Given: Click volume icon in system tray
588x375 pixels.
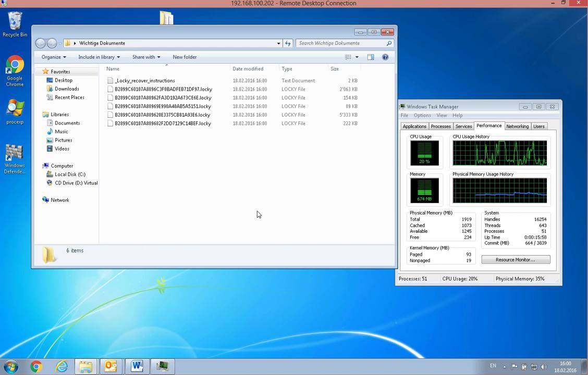Looking at the screenshot, I should (544, 367).
